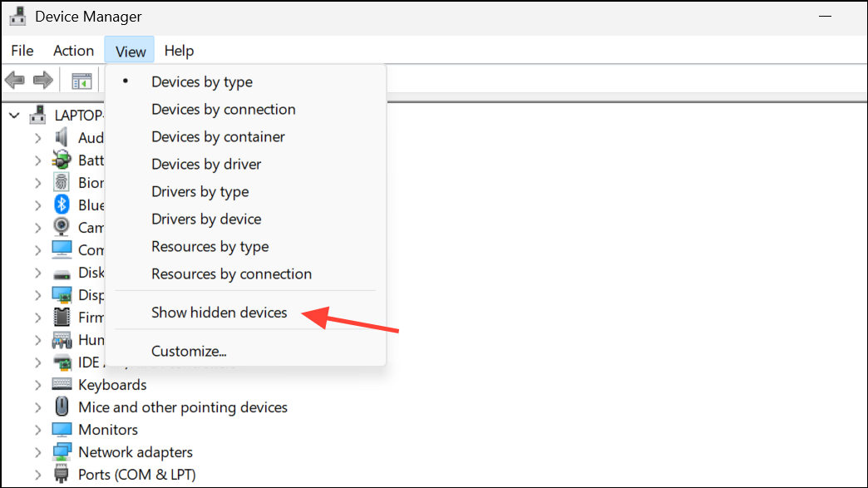868x488 pixels.
Task: Select Drivers by device view
Action: click(x=206, y=219)
